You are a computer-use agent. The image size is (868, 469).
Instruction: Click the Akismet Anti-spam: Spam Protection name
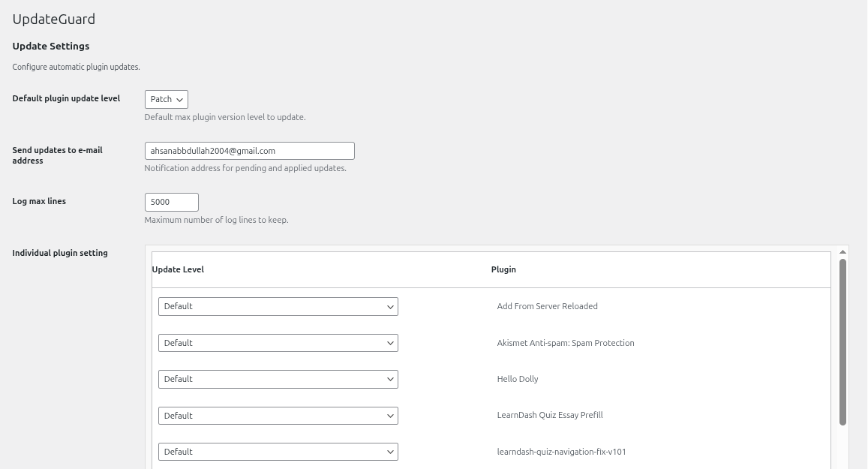tap(566, 343)
